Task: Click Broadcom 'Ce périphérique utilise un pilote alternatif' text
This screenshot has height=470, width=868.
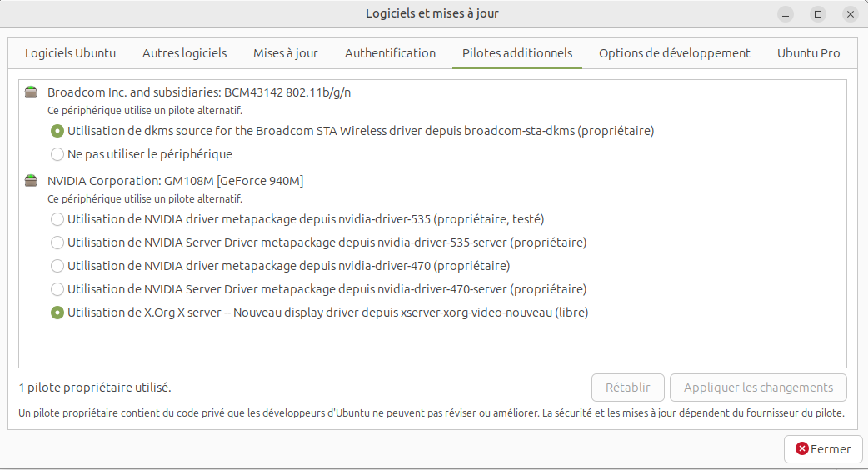Action: [x=145, y=111]
